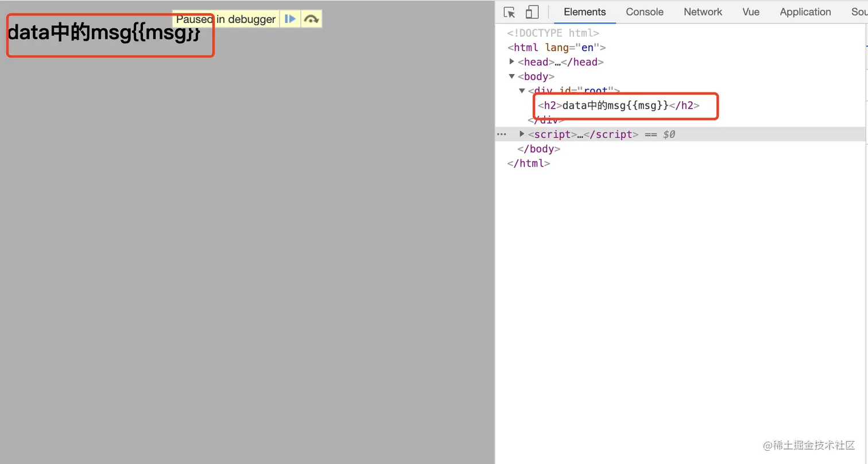Open the three-dots menu beside script row

pyautogui.click(x=502, y=134)
